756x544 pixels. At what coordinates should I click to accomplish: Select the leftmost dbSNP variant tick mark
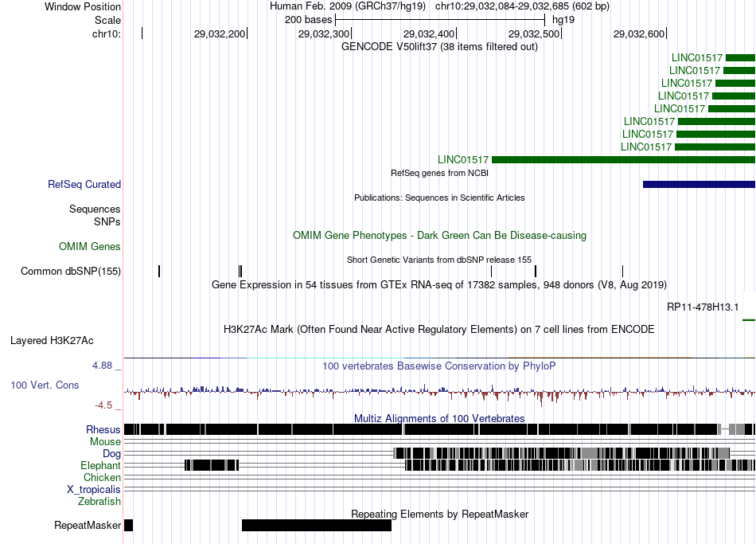point(159,272)
